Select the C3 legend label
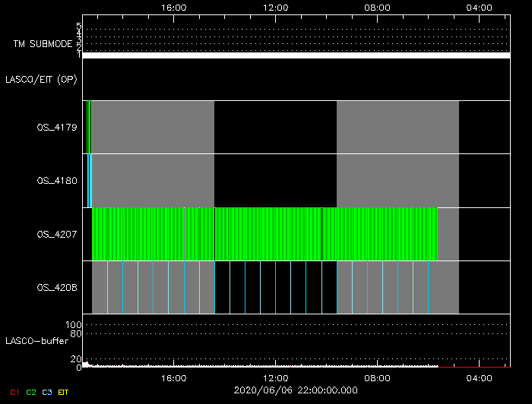532x404 pixels. tap(48, 392)
